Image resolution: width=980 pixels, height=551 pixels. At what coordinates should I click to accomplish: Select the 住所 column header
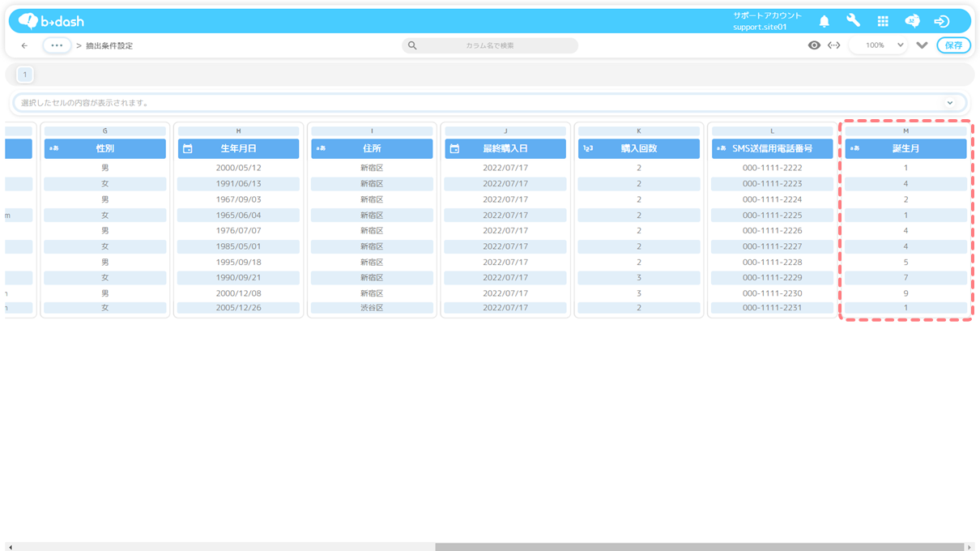pyautogui.click(x=372, y=148)
